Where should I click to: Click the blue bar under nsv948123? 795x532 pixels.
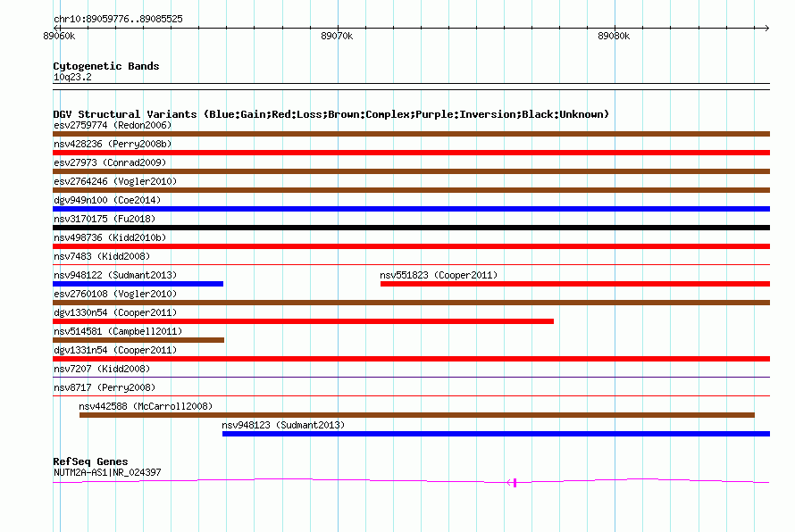(496, 434)
